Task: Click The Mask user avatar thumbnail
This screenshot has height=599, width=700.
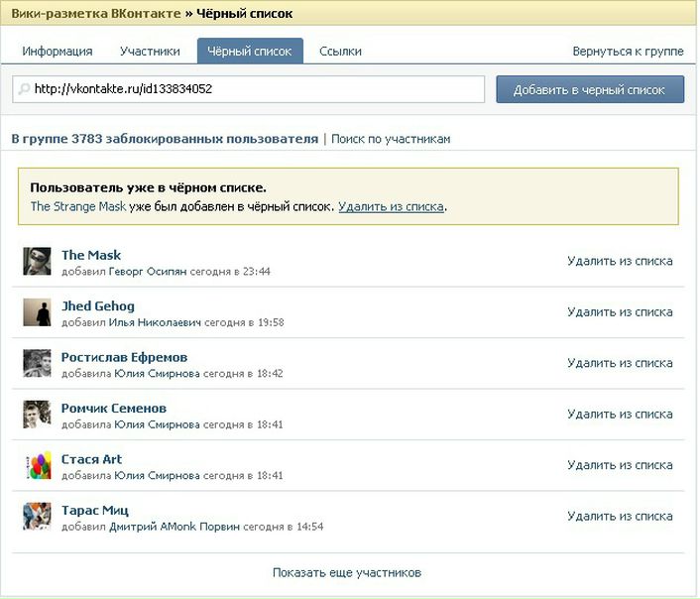Action: (37, 262)
